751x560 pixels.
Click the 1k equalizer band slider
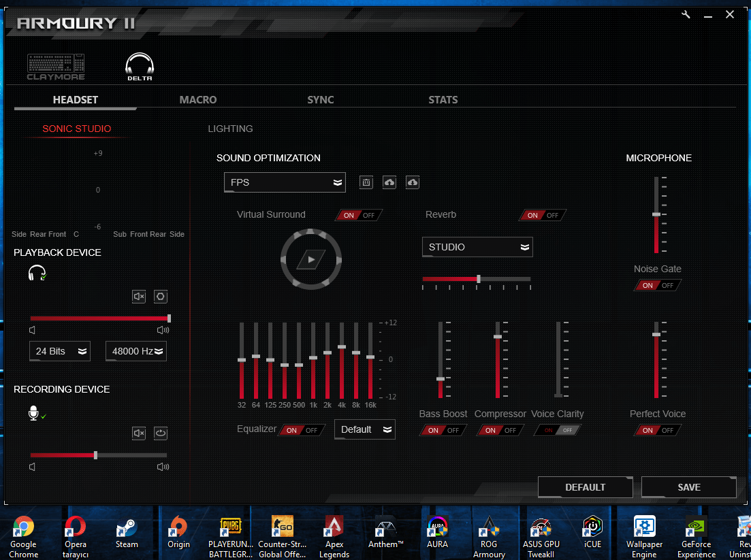[313, 361]
